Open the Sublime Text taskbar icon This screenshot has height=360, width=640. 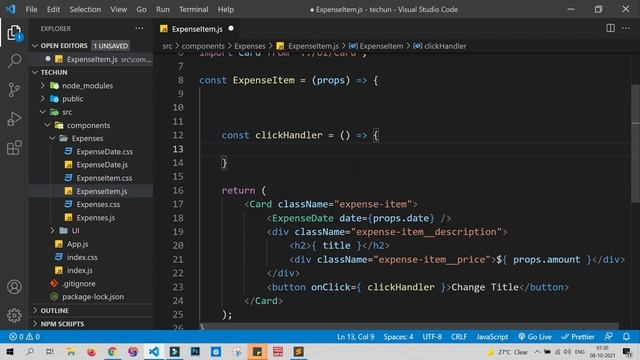tap(299, 351)
